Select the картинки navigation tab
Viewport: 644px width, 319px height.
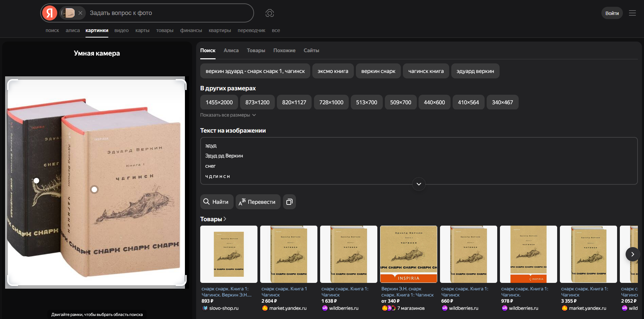[x=97, y=30]
